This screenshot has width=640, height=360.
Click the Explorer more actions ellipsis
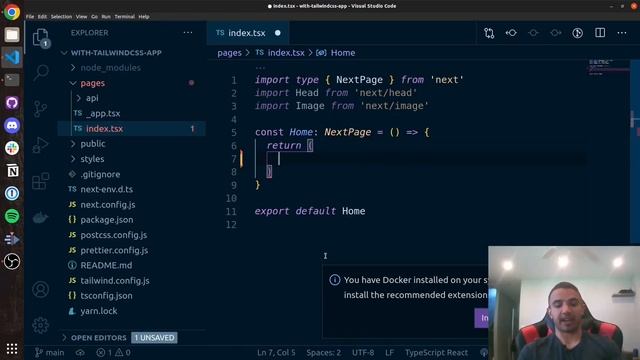[188, 33]
